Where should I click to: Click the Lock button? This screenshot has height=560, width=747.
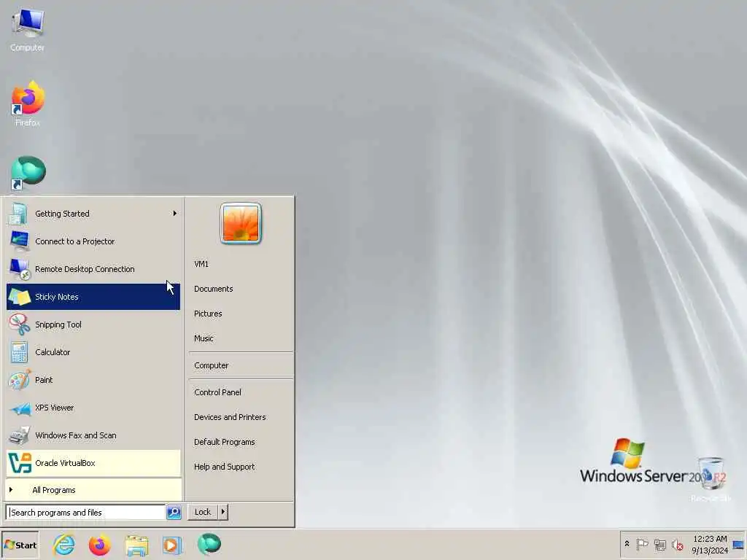pyautogui.click(x=203, y=512)
